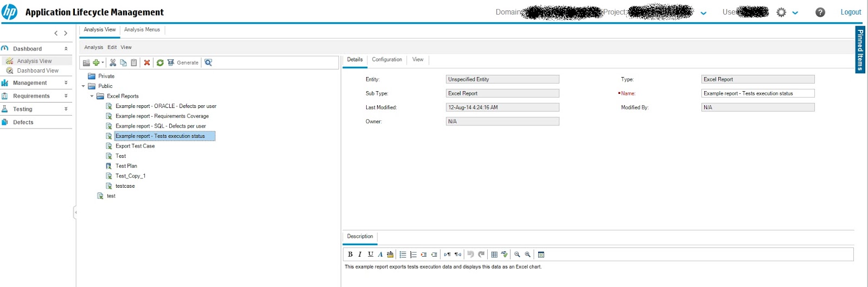868x287 pixels.
Task: Expand the Management sidebar section
Action: [66, 83]
